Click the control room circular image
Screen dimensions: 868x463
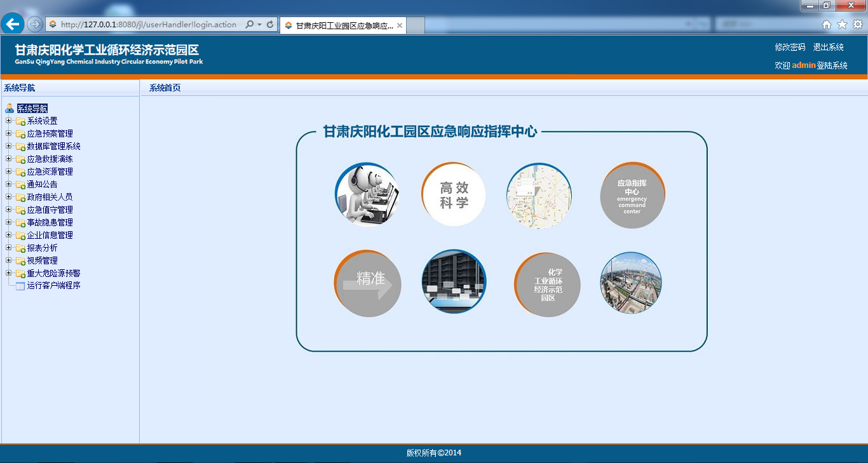pos(454,281)
